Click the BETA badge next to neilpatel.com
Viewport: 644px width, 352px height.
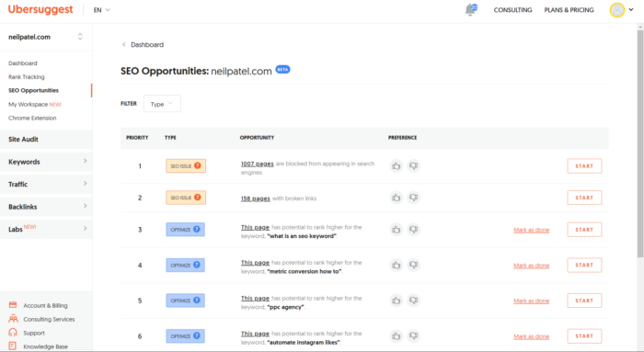(x=282, y=69)
